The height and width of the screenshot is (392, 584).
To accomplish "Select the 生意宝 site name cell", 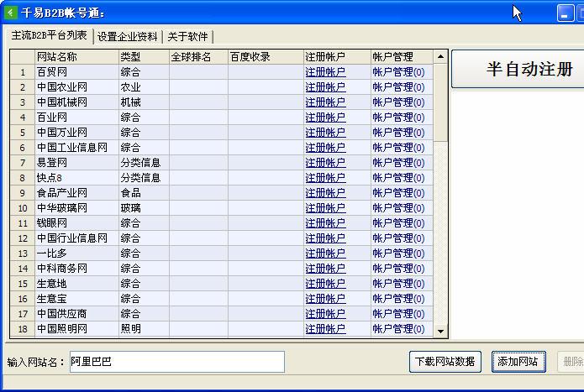I will (76, 299).
